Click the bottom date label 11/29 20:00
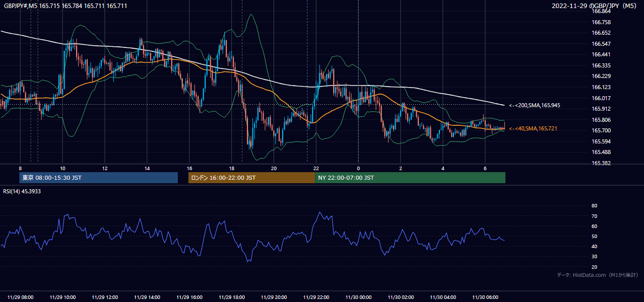Image resolution: width=644 pixels, height=302 pixels. [275, 297]
